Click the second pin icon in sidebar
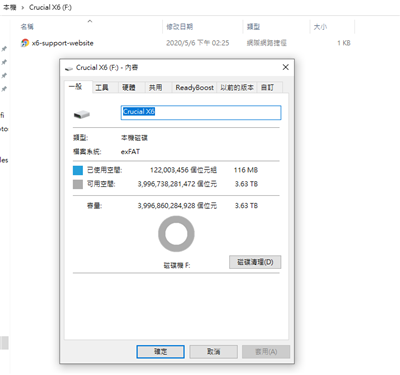 click(x=4, y=62)
